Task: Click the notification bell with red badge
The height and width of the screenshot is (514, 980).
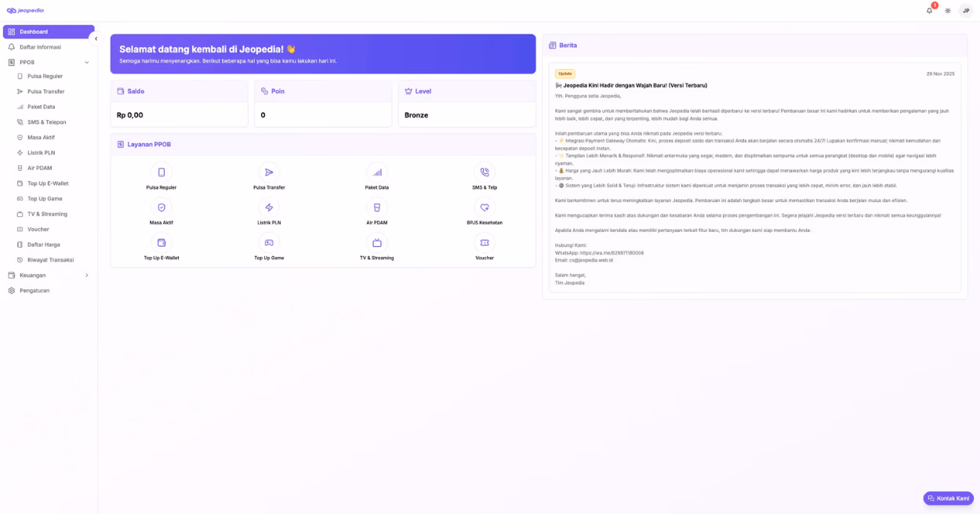Action: tap(929, 10)
